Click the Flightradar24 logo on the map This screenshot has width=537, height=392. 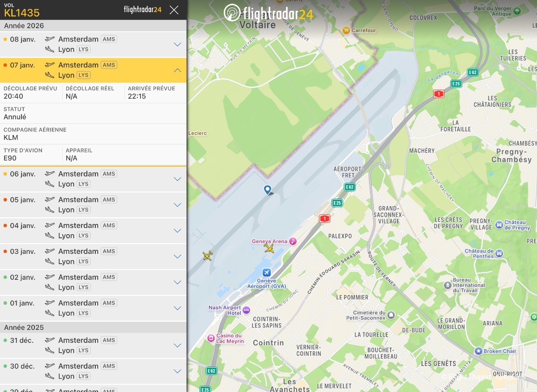coord(268,13)
